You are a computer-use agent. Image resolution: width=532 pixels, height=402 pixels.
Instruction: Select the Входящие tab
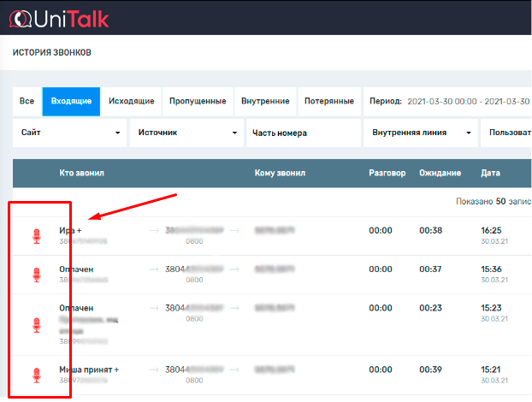[x=71, y=101]
